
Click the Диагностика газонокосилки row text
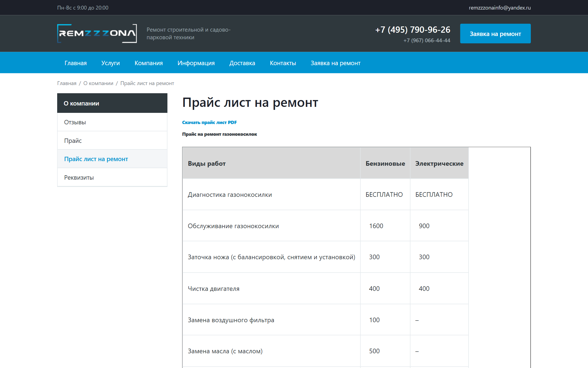tap(230, 195)
